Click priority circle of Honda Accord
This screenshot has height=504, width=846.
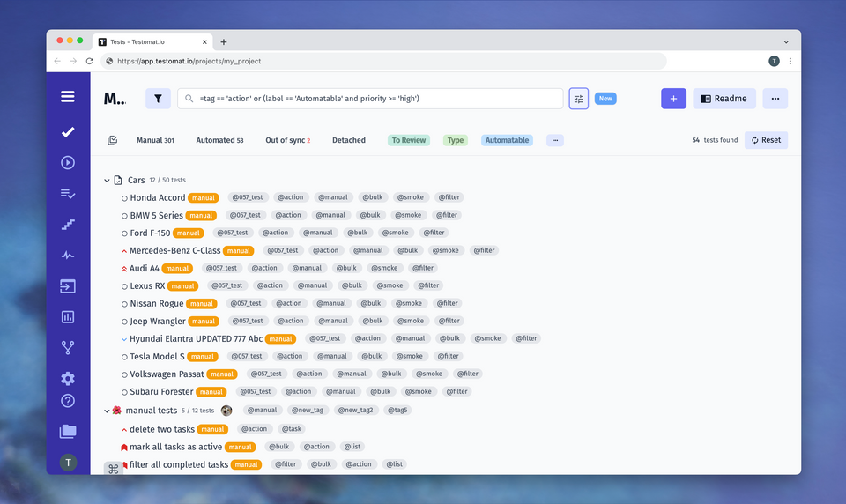(124, 198)
